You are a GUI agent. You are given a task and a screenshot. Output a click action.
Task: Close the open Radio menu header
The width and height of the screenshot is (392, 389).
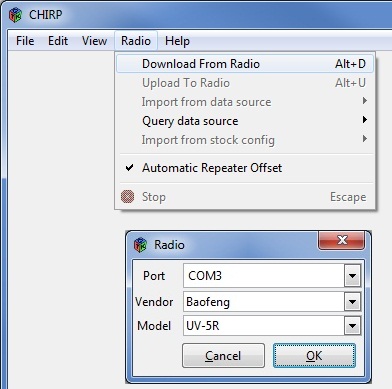click(136, 41)
